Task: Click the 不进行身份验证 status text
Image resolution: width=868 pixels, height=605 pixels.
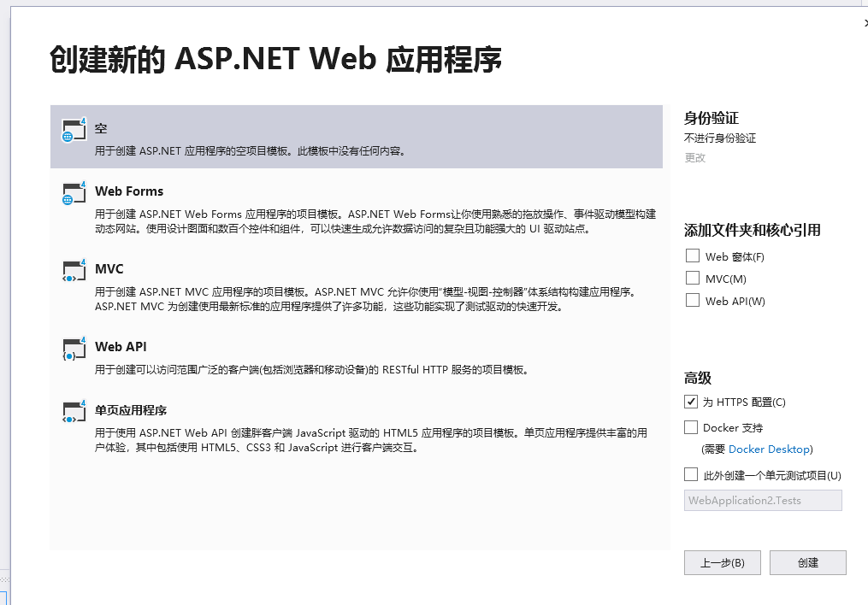Action: coord(720,138)
